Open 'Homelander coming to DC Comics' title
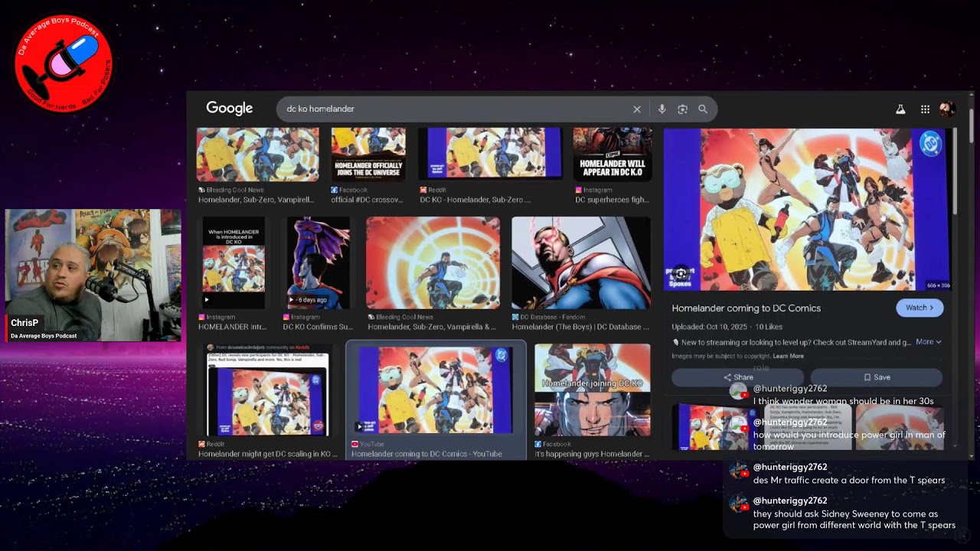 pyautogui.click(x=746, y=308)
